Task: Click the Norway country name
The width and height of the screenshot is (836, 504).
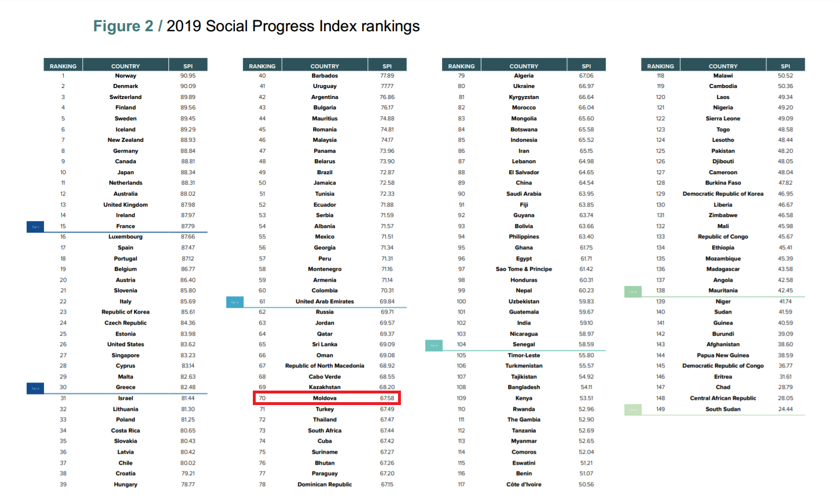Action: [x=126, y=76]
